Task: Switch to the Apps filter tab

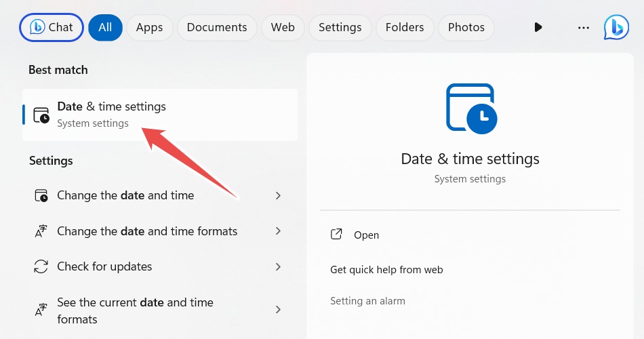Action: click(150, 28)
